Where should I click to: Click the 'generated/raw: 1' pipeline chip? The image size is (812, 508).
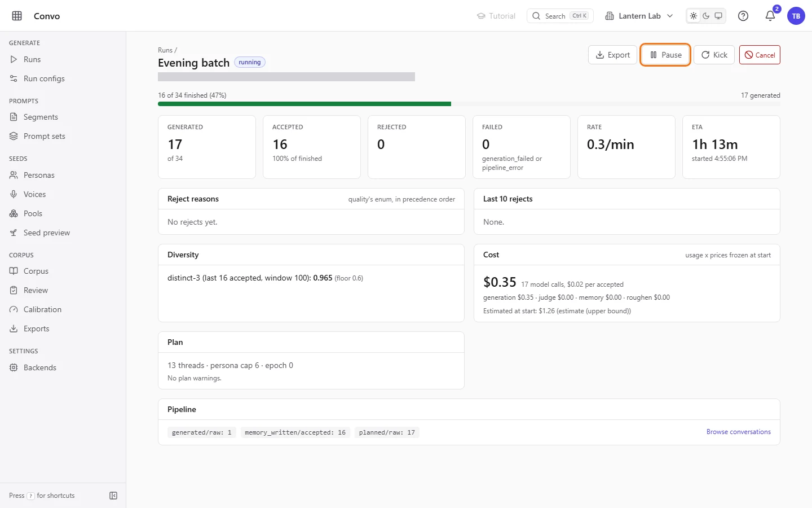202,432
